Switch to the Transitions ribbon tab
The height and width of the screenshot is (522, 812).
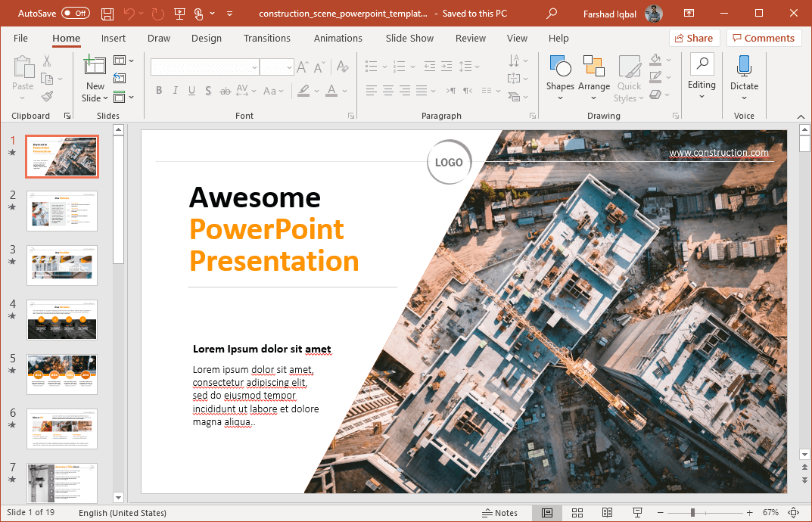coord(267,38)
